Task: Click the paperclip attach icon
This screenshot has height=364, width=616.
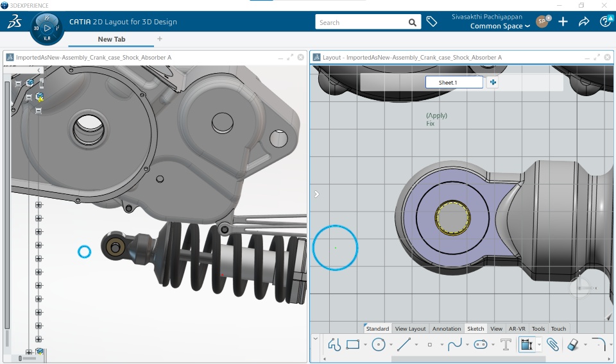Action: pos(552,345)
